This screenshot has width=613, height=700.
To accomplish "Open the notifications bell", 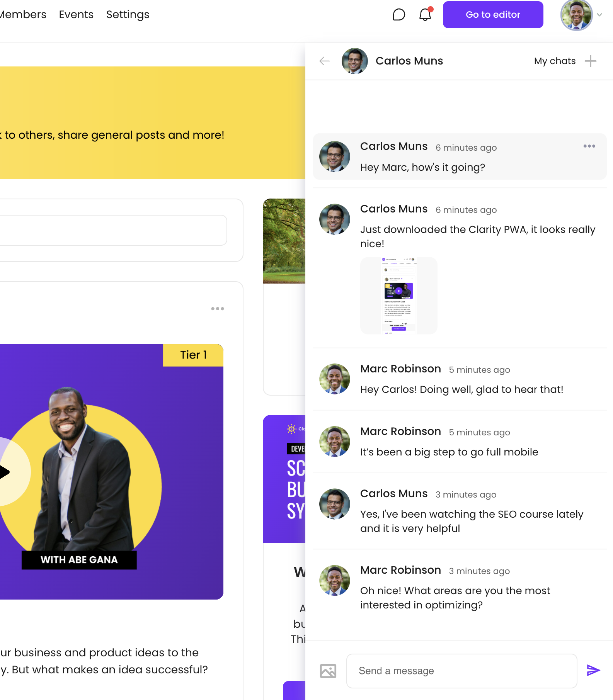I will coord(425,15).
